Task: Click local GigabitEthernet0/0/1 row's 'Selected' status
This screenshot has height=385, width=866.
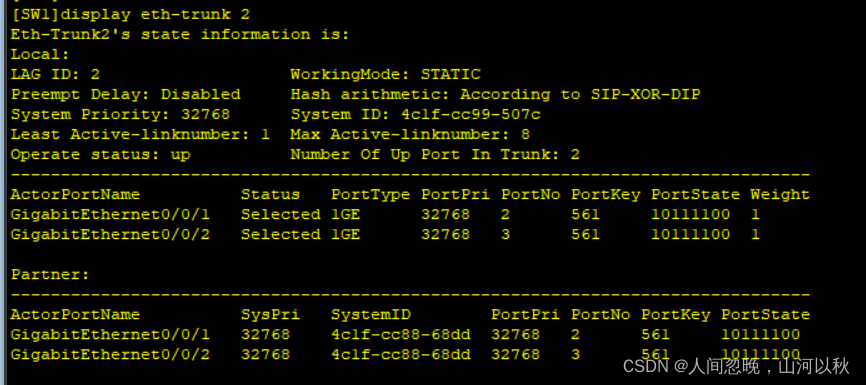Action: [x=281, y=214]
